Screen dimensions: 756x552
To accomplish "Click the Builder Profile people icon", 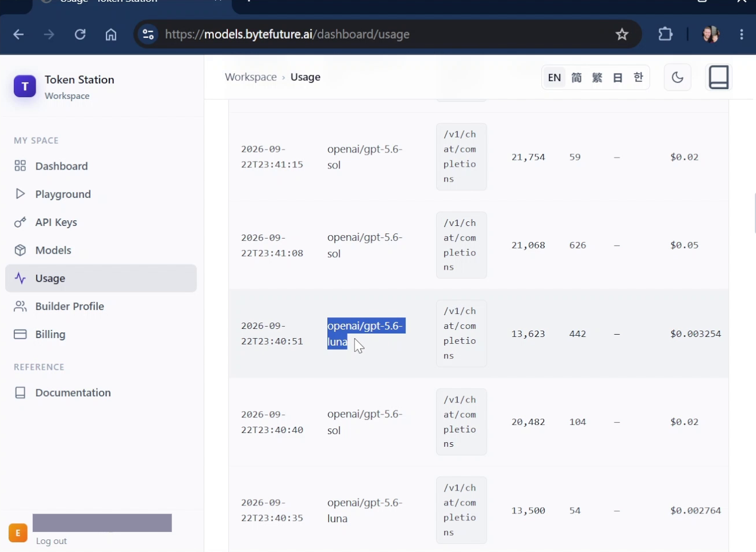I will [20, 306].
